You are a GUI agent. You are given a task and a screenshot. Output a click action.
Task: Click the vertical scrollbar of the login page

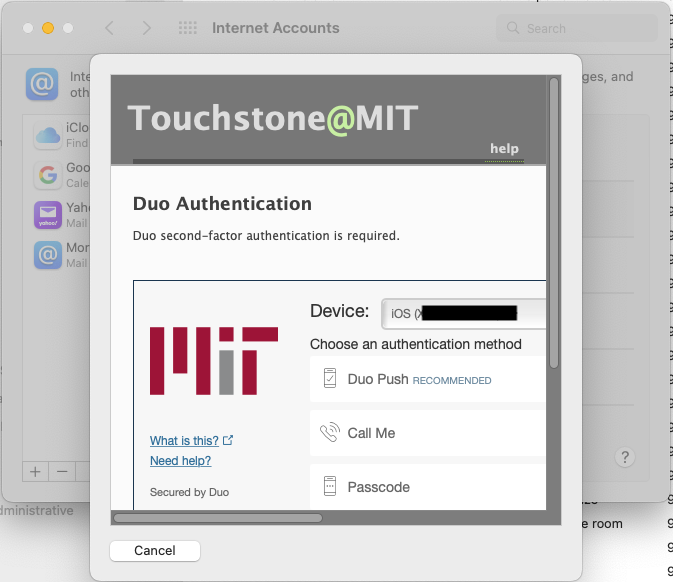(x=554, y=222)
